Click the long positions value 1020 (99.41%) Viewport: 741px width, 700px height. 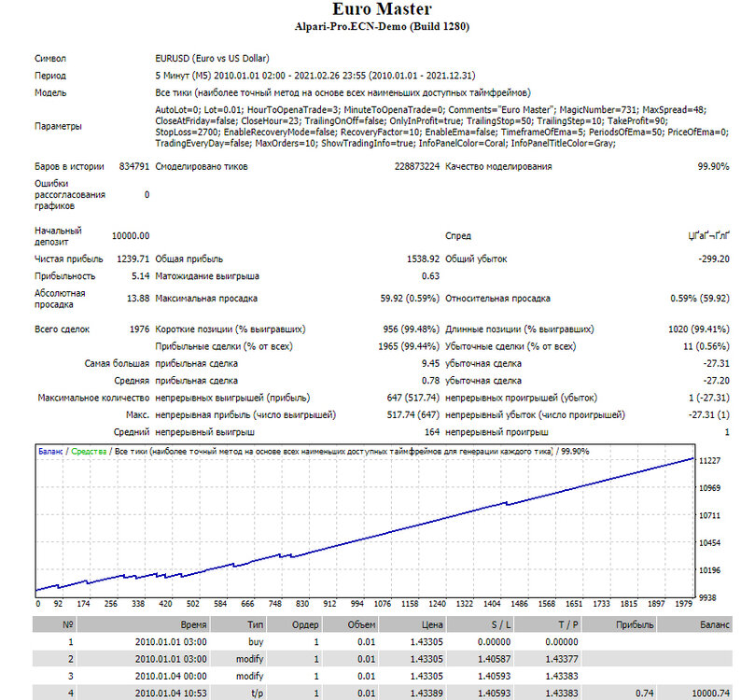[x=699, y=329]
